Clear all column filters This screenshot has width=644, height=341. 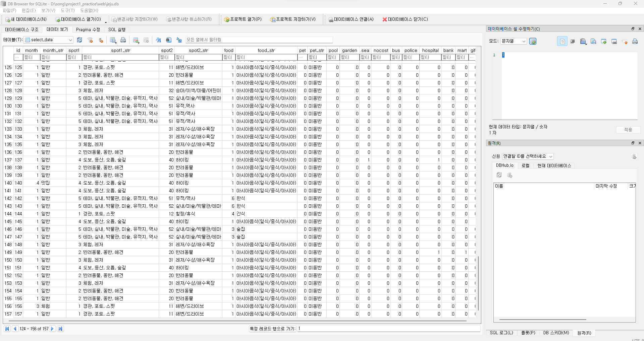pos(90,40)
